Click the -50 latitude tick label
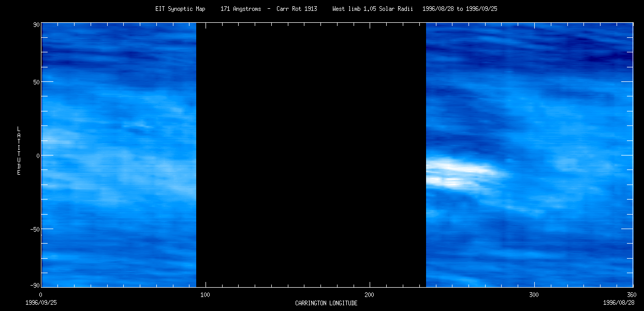This screenshot has height=311, width=644. (x=35, y=229)
